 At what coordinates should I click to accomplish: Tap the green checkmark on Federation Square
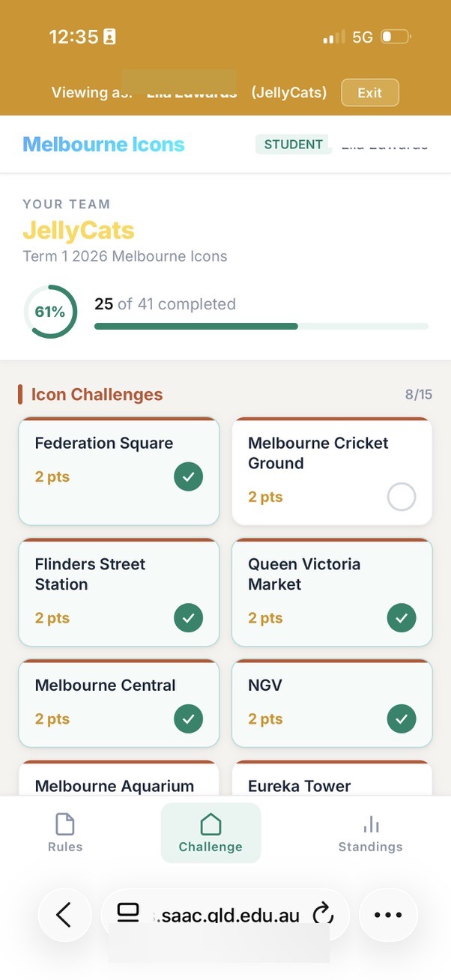(188, 477)
